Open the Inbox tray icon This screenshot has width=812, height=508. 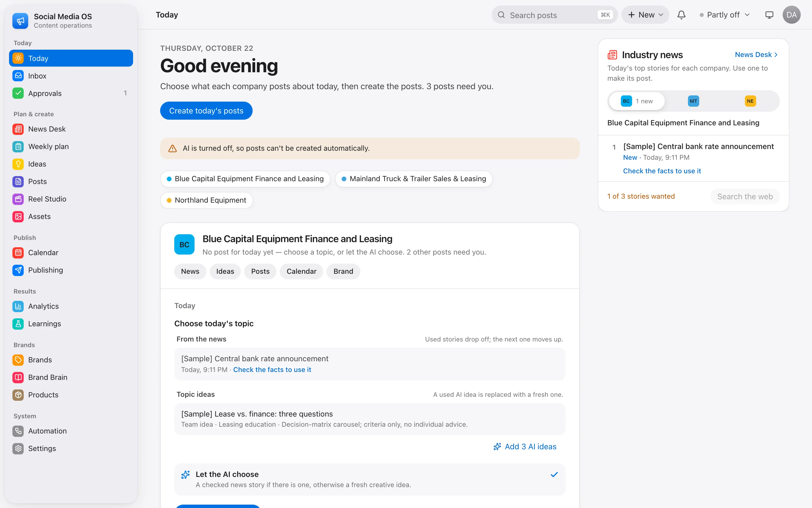18,76
